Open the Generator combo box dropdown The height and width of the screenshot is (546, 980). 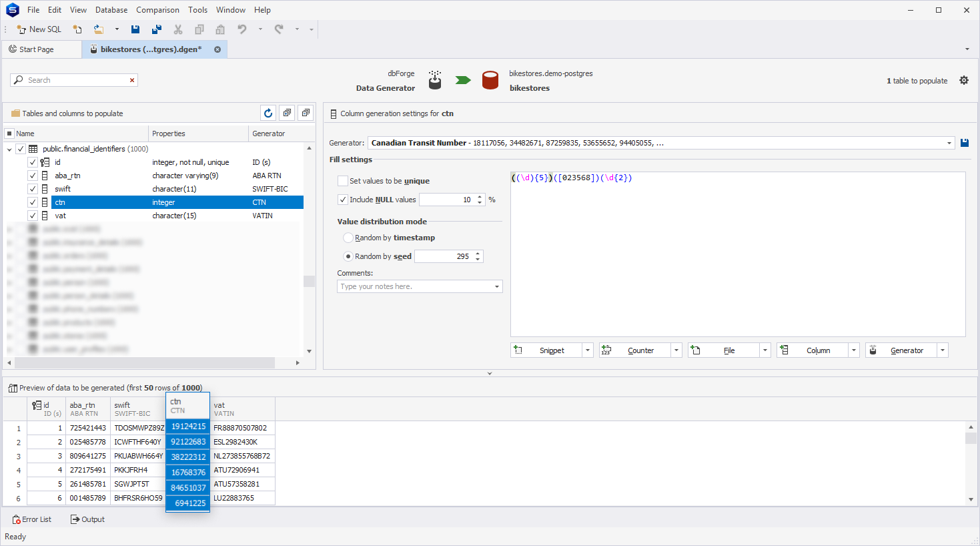[x=949, y=143]
